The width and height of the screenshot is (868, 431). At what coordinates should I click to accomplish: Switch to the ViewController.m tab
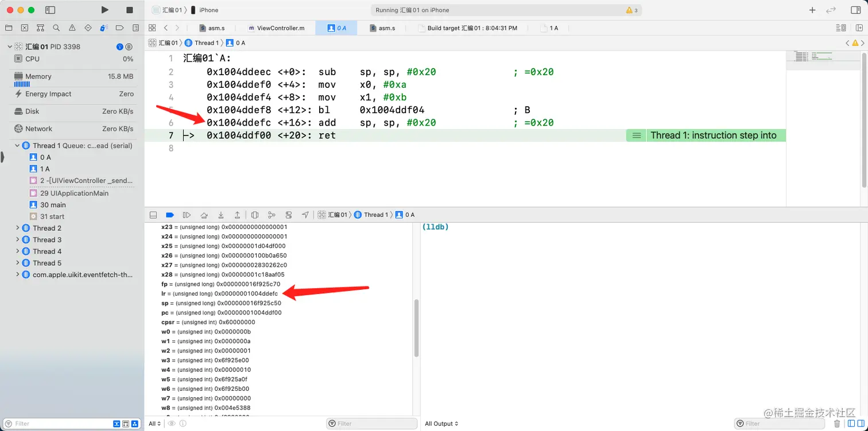276,28
